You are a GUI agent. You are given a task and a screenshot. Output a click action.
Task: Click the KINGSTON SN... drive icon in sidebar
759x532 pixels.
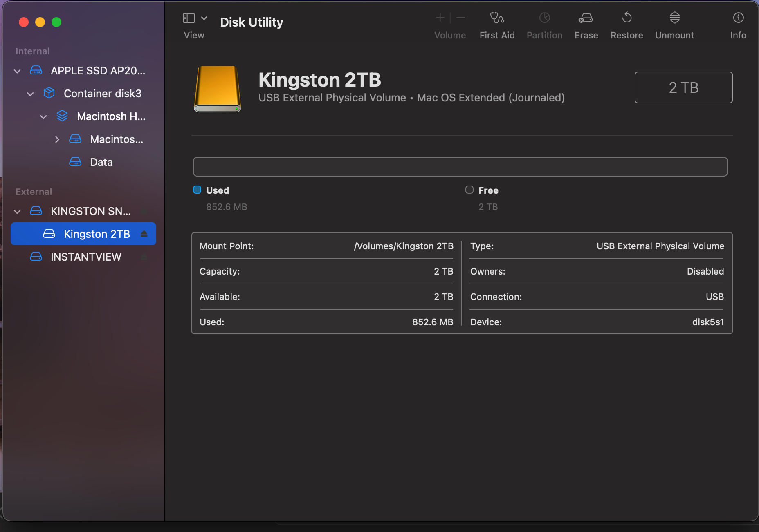36,211
